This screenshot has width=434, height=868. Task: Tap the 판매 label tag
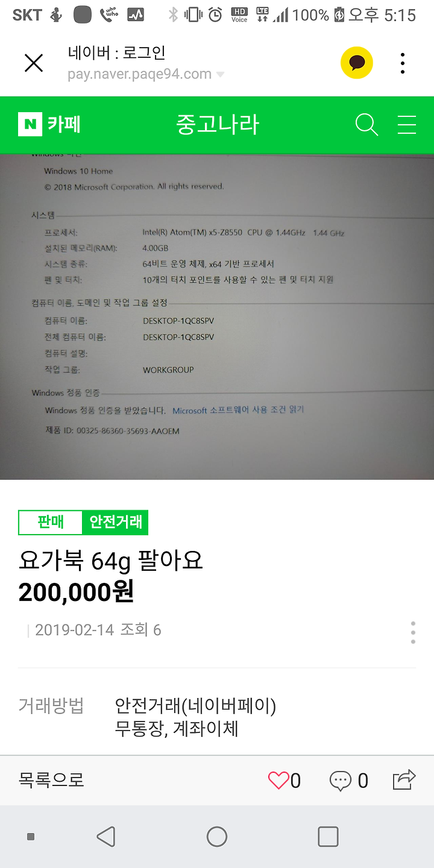[x=51, y=522]
